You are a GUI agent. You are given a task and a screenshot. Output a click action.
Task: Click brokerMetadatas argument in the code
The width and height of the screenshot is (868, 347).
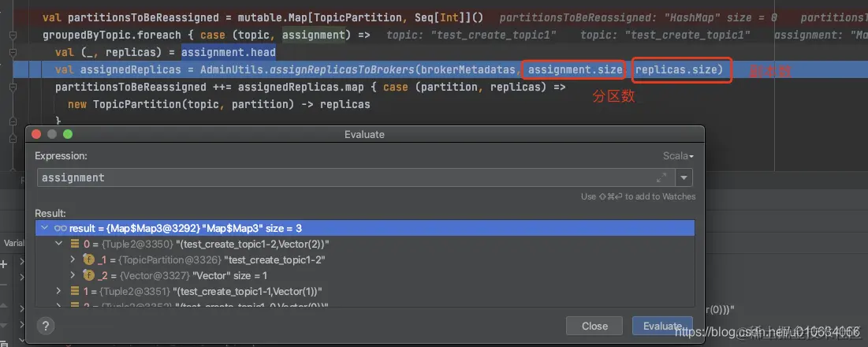[x=468, y=70]
